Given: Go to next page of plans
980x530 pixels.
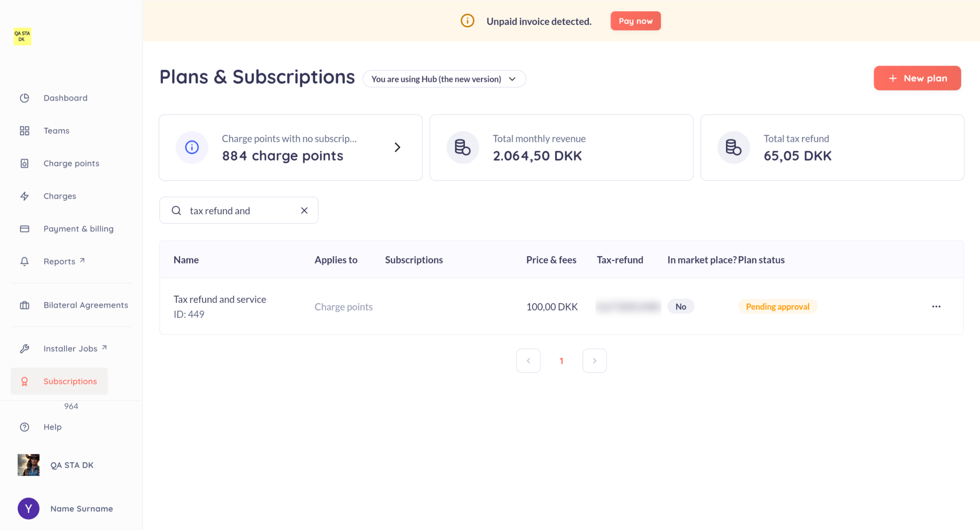Looking at the screenshot, I should (x=594, y=361).
